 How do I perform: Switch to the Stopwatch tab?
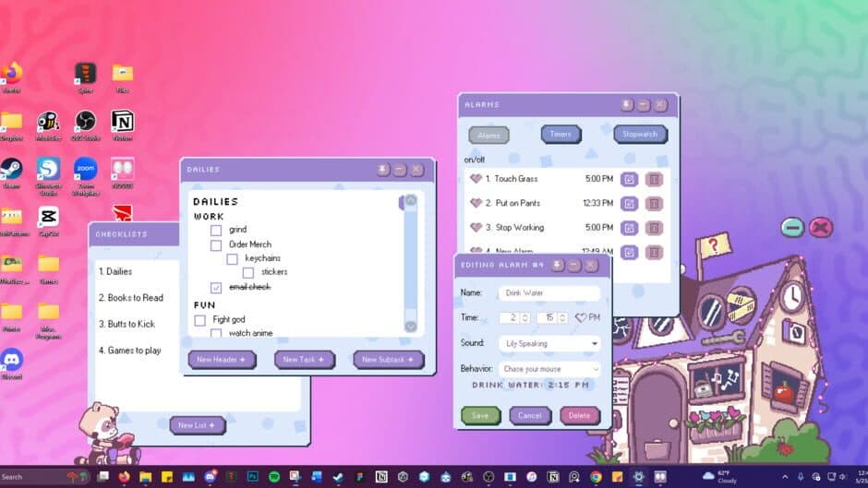click(640, 134)
